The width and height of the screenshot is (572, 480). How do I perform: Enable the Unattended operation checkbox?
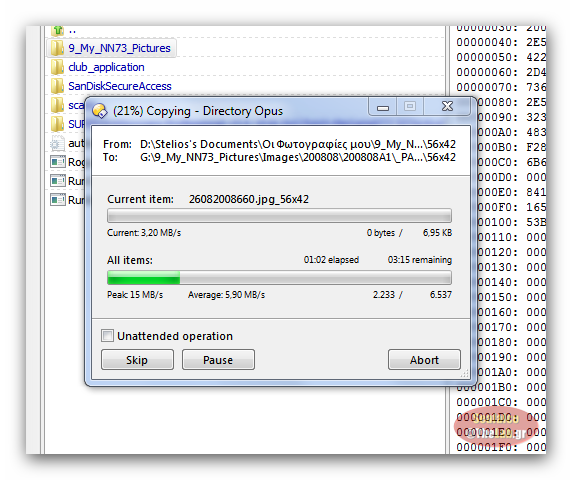tap(108, 336)
